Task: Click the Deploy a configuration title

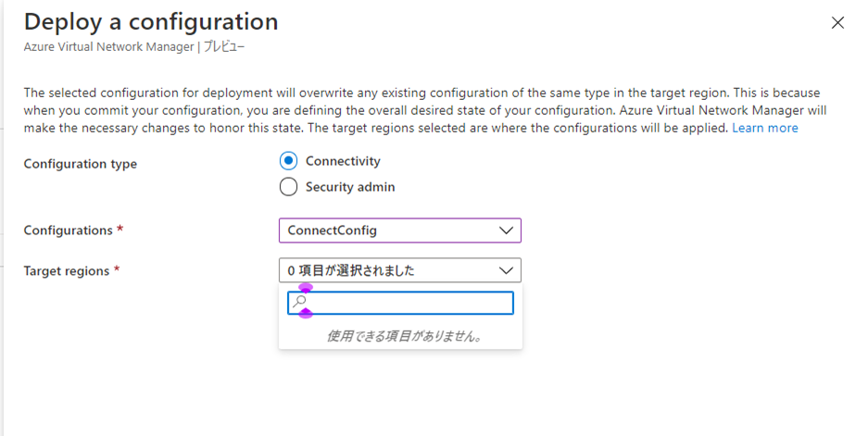Action: (x=151, y=21)
